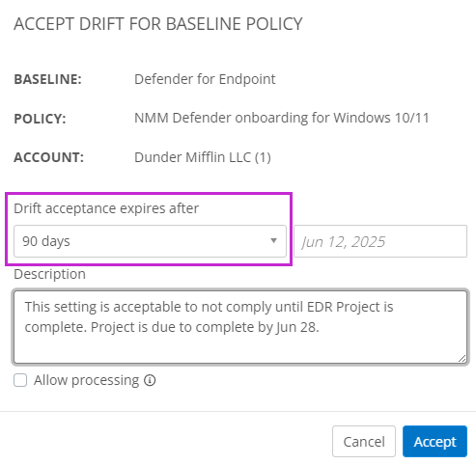Click the Description field label
Image resolution: width=476 pixels, height=465 pixels.
coord(50,274)
